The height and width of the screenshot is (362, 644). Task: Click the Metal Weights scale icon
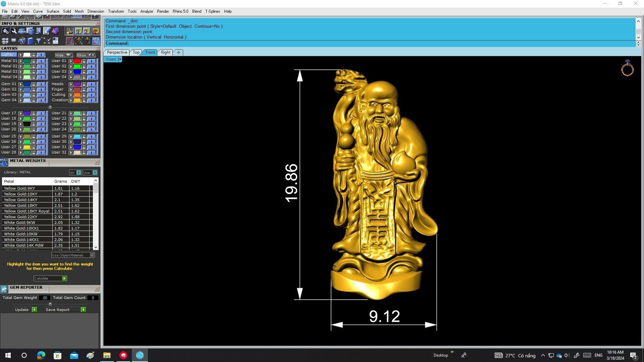coord(4,163)
